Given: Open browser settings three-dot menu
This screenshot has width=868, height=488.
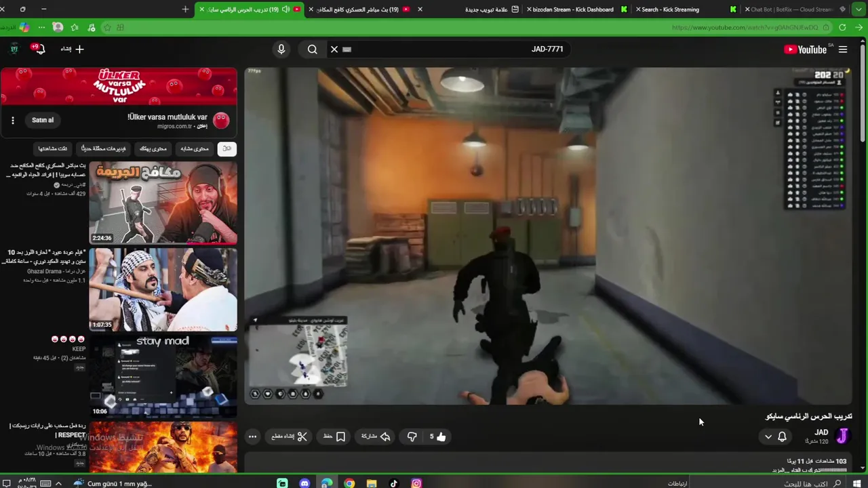Looking at the screenshot, I should click(41, 28).
